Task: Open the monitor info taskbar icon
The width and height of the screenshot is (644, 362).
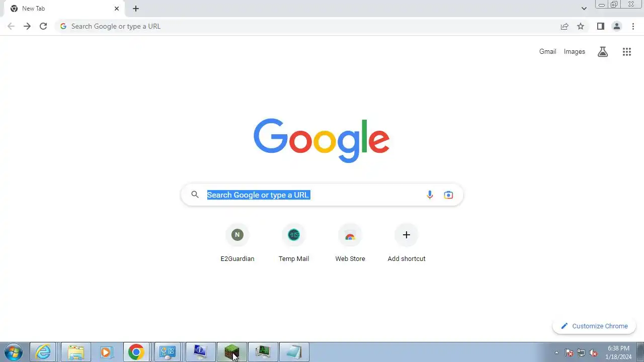Action: click(x=200, y=352)
